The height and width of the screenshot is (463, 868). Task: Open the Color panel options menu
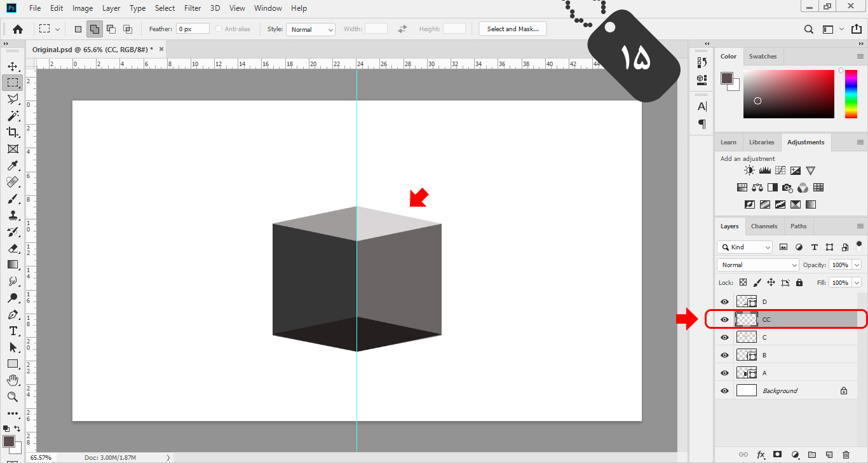(860, 56)
